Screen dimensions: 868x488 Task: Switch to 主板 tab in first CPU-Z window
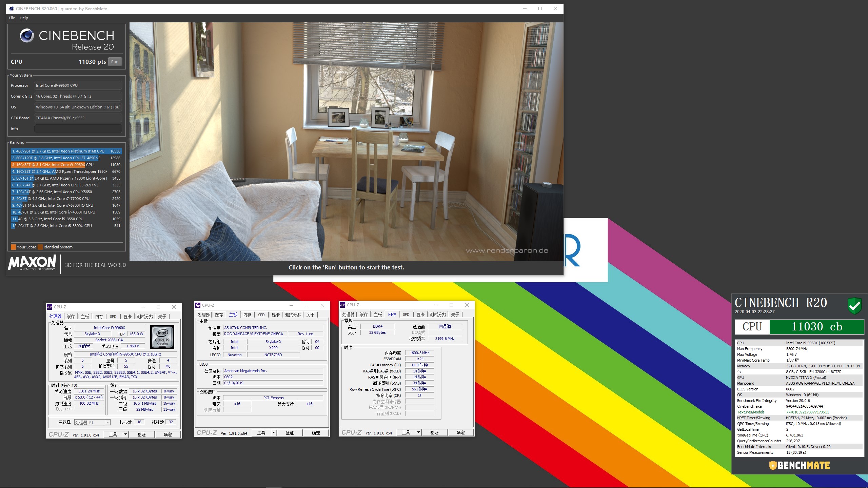coord(85,317)
